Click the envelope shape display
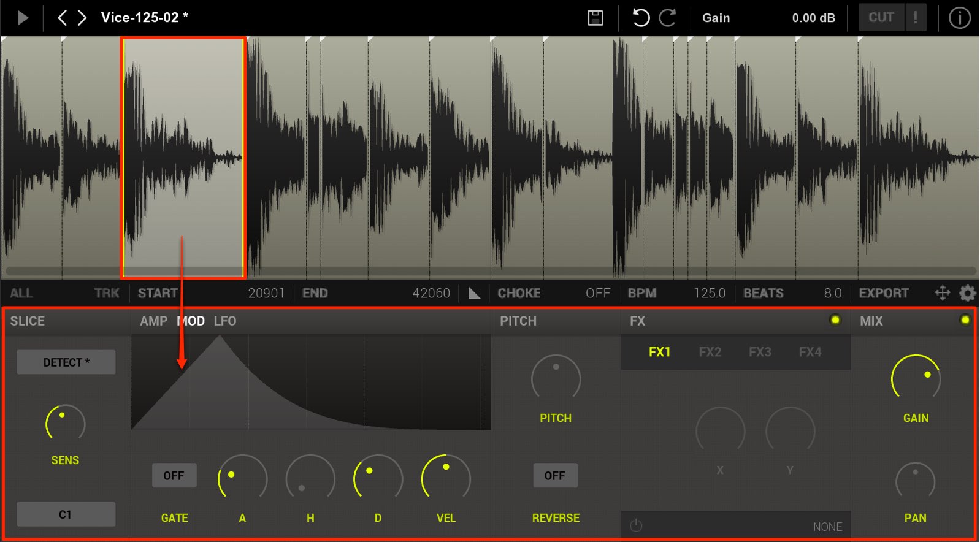This screenshot has width=980, height=542. 311,382
